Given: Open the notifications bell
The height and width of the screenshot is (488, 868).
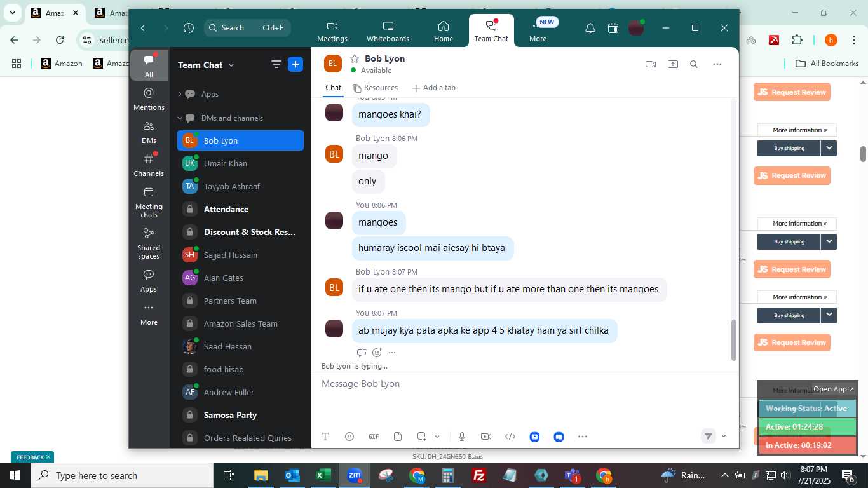Looking at the screenshot, I should point(590,28).
